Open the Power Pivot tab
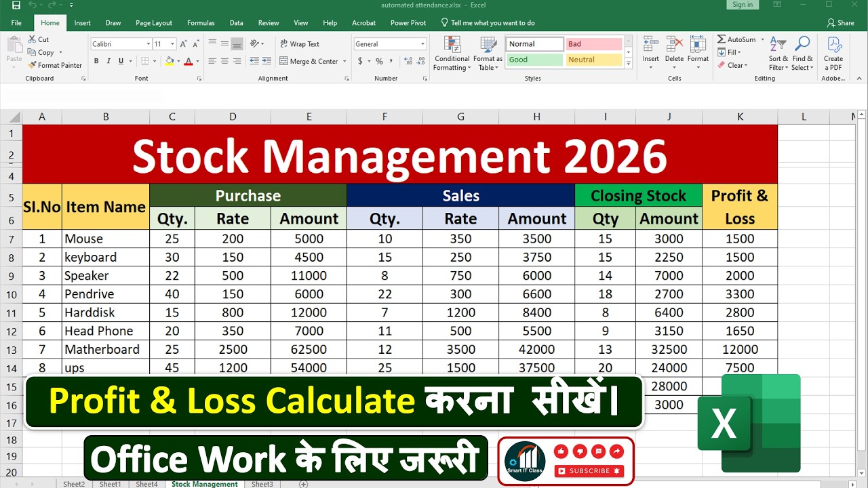This screenshot has width=868, height=488. 408,23
